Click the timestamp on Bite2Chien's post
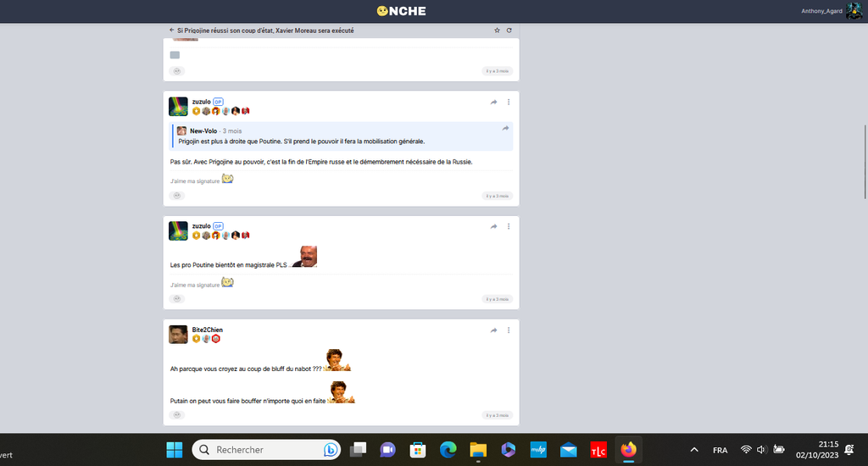The image size is (868, 466). click(x=497, y=415)
